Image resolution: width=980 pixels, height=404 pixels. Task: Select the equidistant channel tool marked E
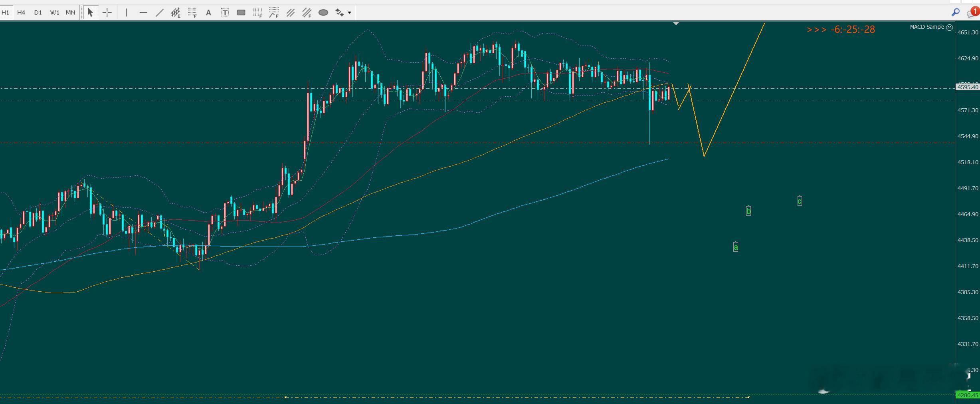point(176,13)
